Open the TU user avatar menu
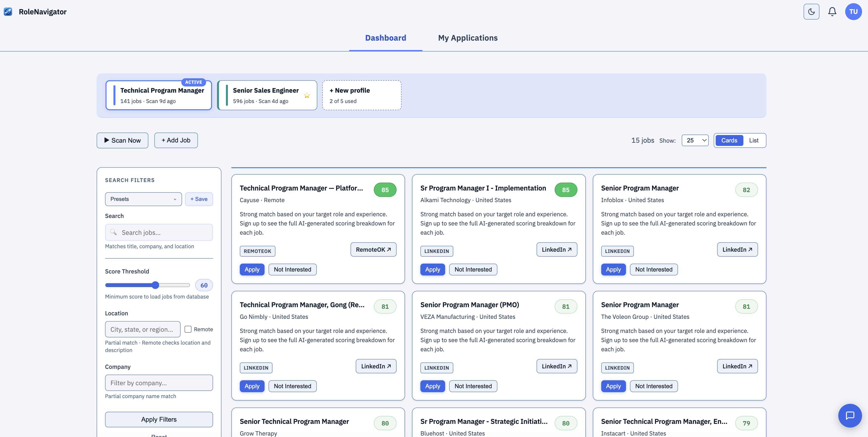868x437 pixels. (x=853, y=12)
